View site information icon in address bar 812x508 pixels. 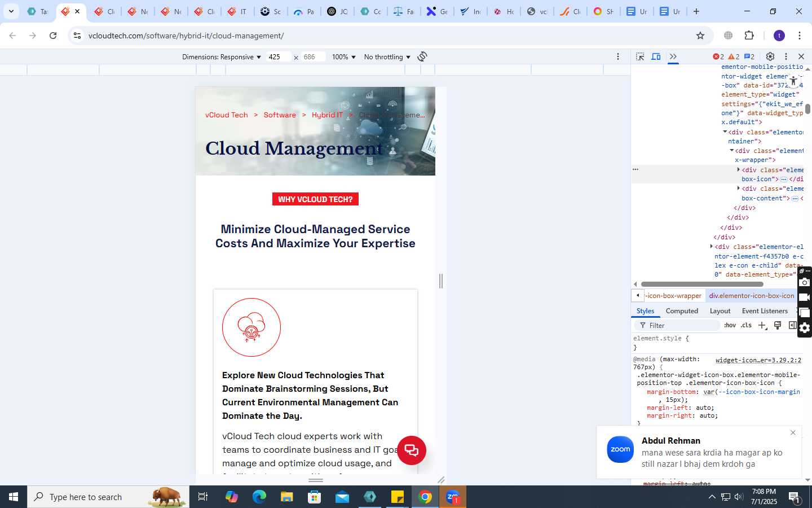point(77,36)
